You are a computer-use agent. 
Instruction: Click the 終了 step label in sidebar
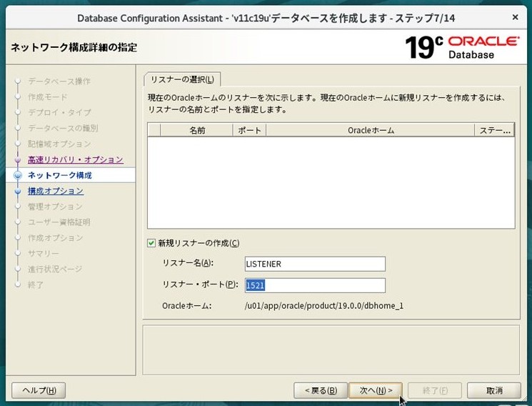(x=36, y=284)
